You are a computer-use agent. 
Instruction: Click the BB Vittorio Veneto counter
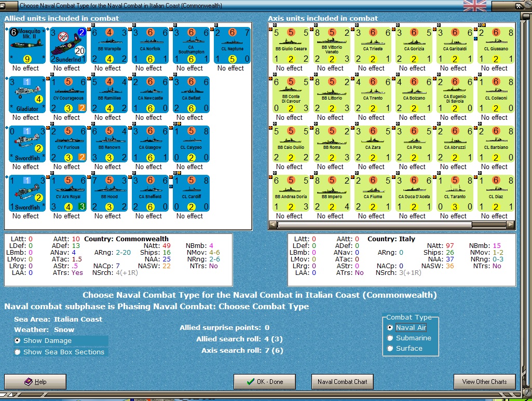[x=332, y=46]
